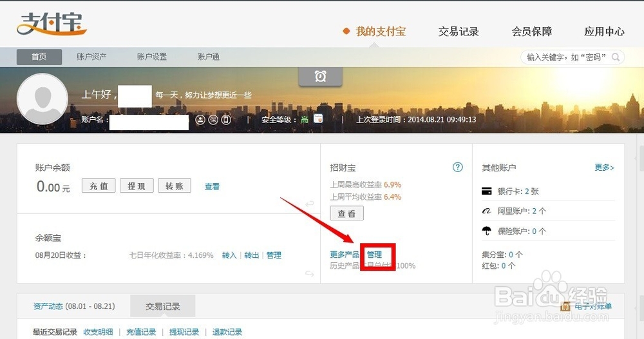Click 安全等级: 高 text
The width and height of the screenshot is (644, 339).
tap(285, 120)
